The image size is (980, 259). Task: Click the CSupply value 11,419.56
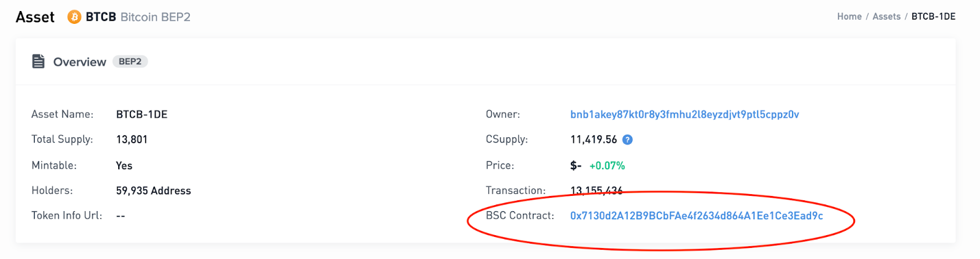pyautogui.click(x=594, y=140)
